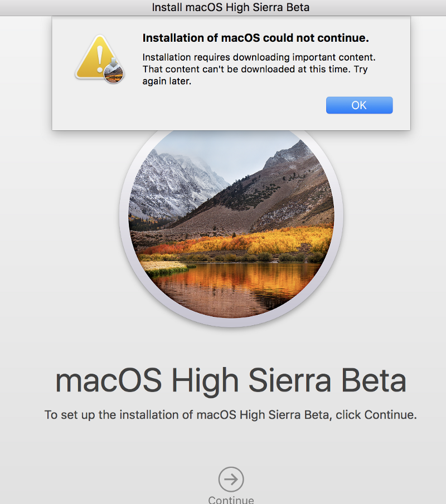Click the gray download arrow on the badge
Screen dimensions: 446x504
click(114, 63)
